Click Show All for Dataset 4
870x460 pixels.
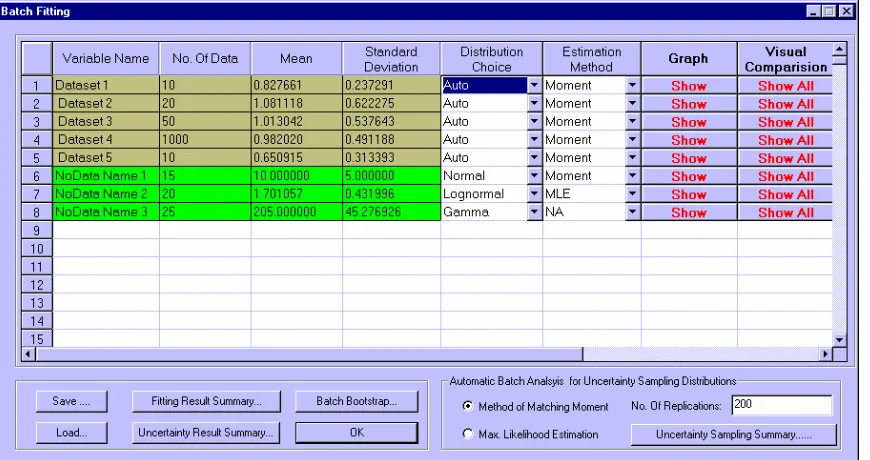click(785, 140)
